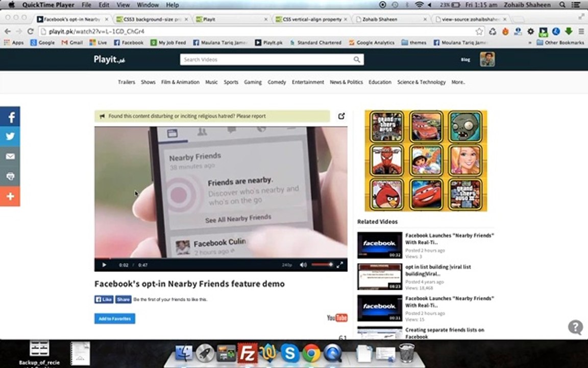Open the QuickTime Player File menu
This screenshot has height=368, width=588.
point(86,5)
